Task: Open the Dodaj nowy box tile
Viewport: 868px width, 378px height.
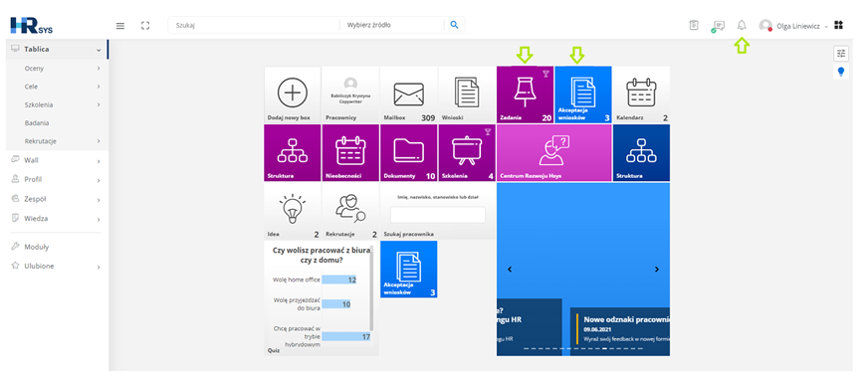Action: (x=293, y=94)
